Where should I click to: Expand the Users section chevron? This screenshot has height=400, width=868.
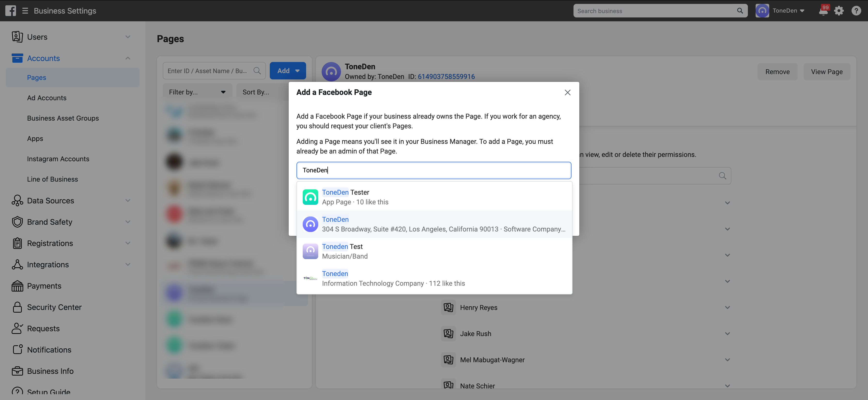point(128,37)
